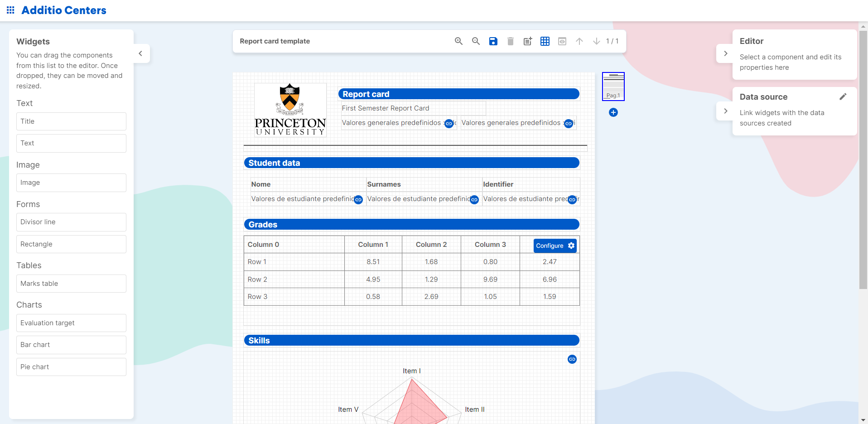Viewport: 868px width, 424px height.
Task: Toggle the preview eye icon
Action: 562,41
